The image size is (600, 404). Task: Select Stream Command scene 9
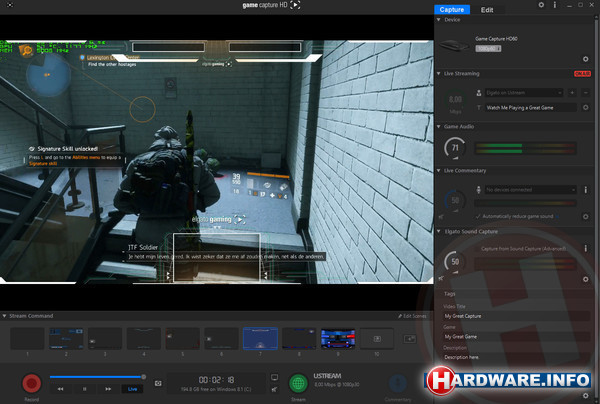pyautogui.click(x=338, y=339)
